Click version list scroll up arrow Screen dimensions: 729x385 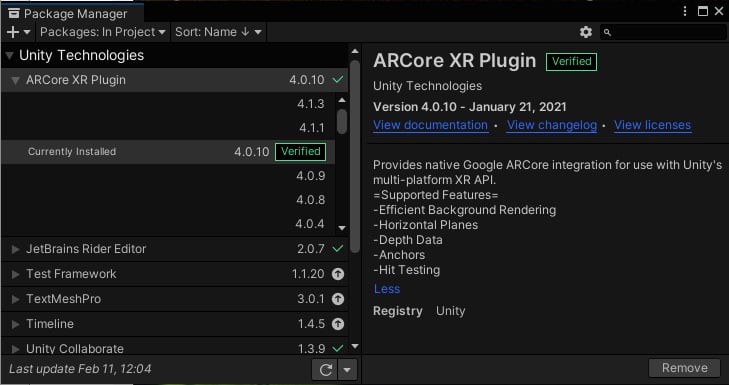tap(342, 100)
